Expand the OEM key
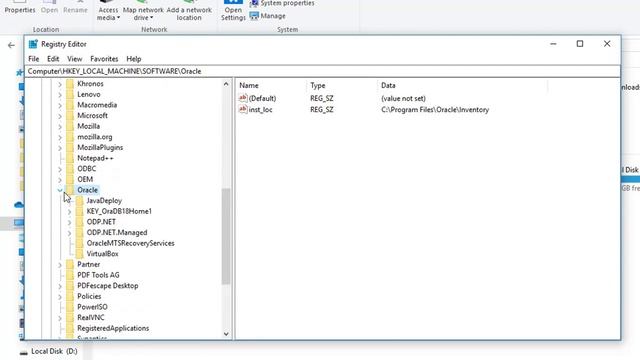Viewport: 640px width, 360px height. pos(60,180)
